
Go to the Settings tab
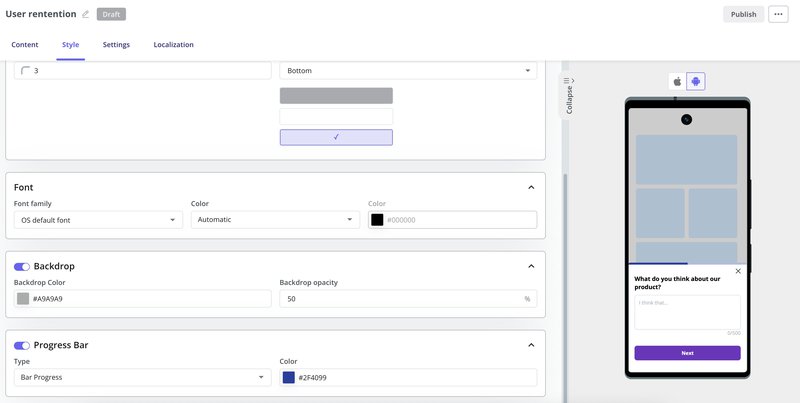coord(116,45)
